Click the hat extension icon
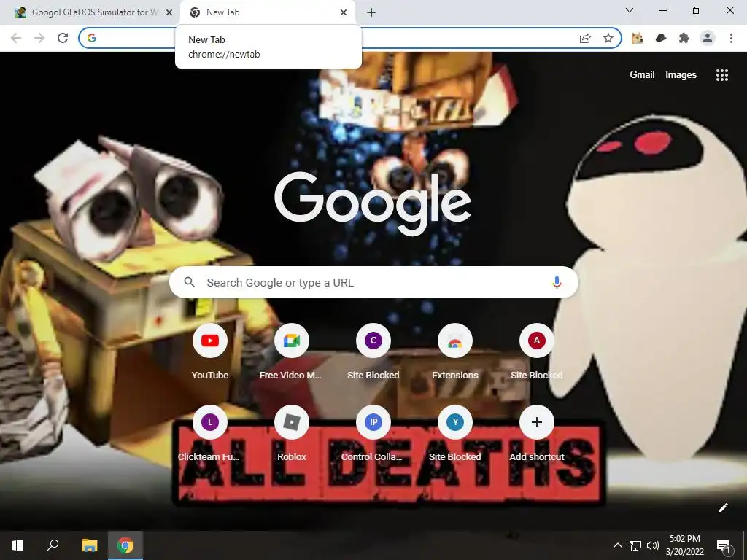This screenshot has width=747, height=560. tap(661, 38)
